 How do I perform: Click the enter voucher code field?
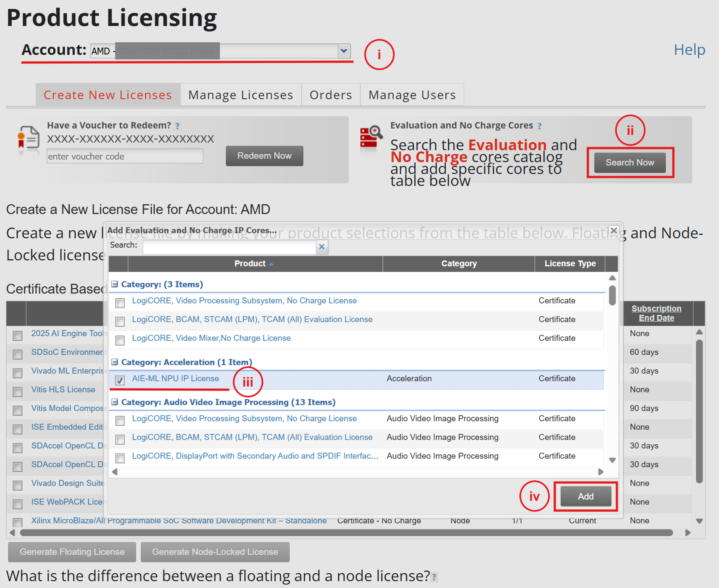pos(125,157)
